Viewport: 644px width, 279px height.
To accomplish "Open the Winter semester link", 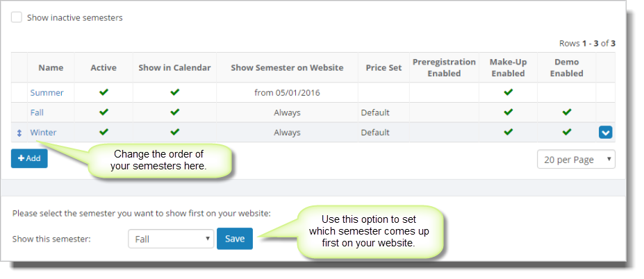I will 43,133.
